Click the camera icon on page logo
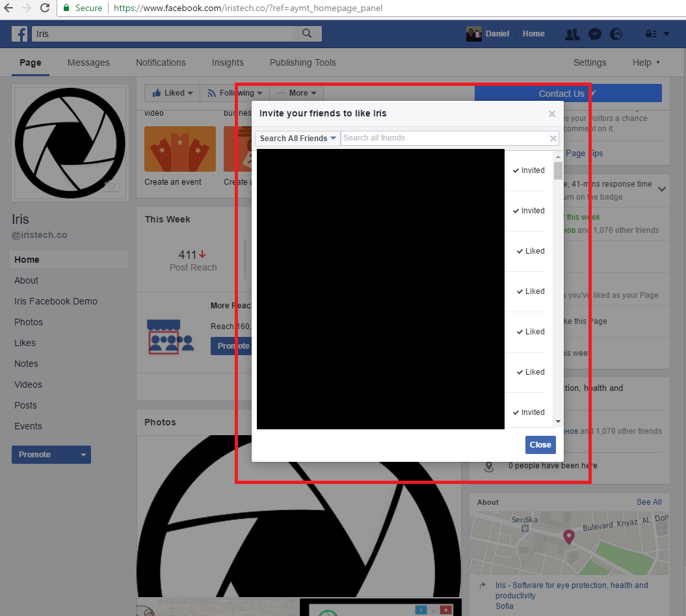The image size is (686, 616). (112, 186)
